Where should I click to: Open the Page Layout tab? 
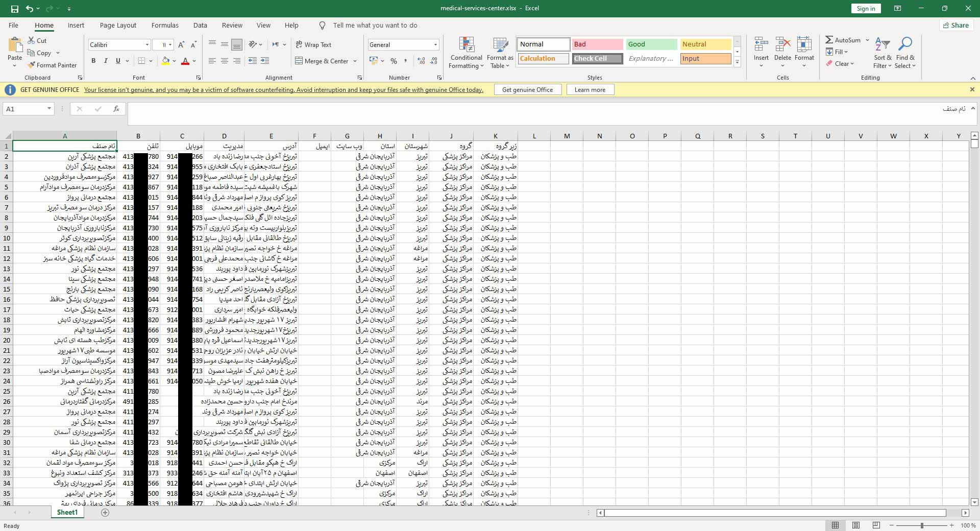(118, 26)
